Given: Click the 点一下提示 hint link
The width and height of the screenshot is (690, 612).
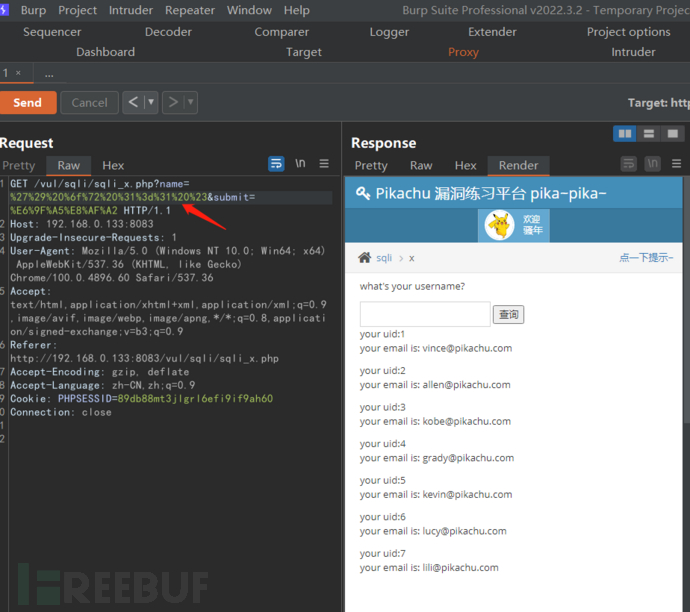Looking at the screenshot, I should coord(646,257).
